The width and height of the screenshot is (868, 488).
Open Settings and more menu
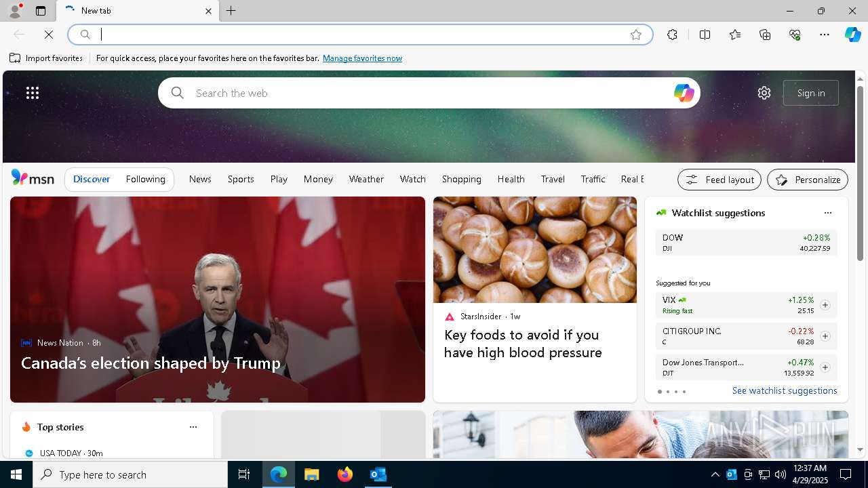point(825,35)
